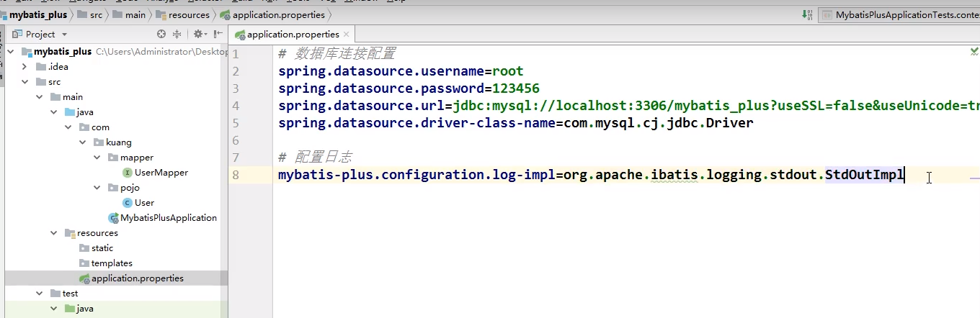980x318 pixels.
Task: Select the application.properties editor tab
Action: click(x=293, y=34)
